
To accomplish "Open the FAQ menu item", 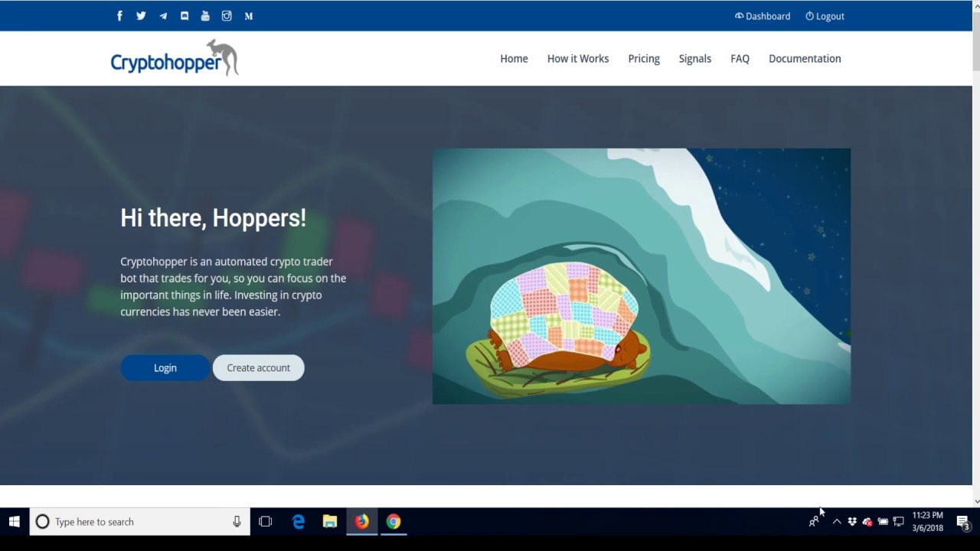I will (740, 58).
